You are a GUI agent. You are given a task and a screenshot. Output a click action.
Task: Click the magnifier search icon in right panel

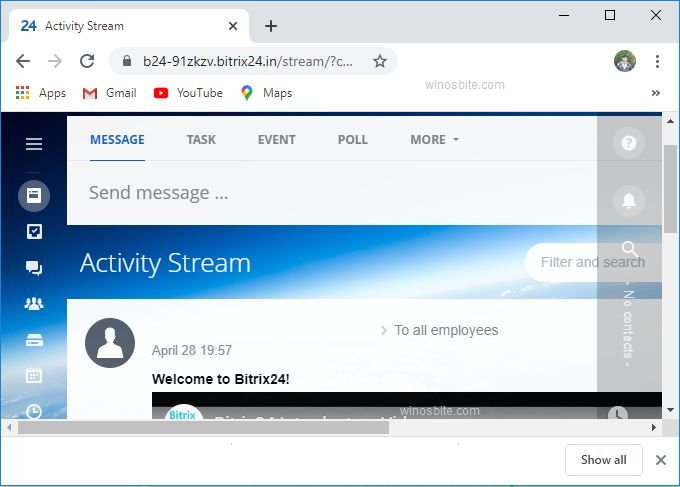(628, 248)
